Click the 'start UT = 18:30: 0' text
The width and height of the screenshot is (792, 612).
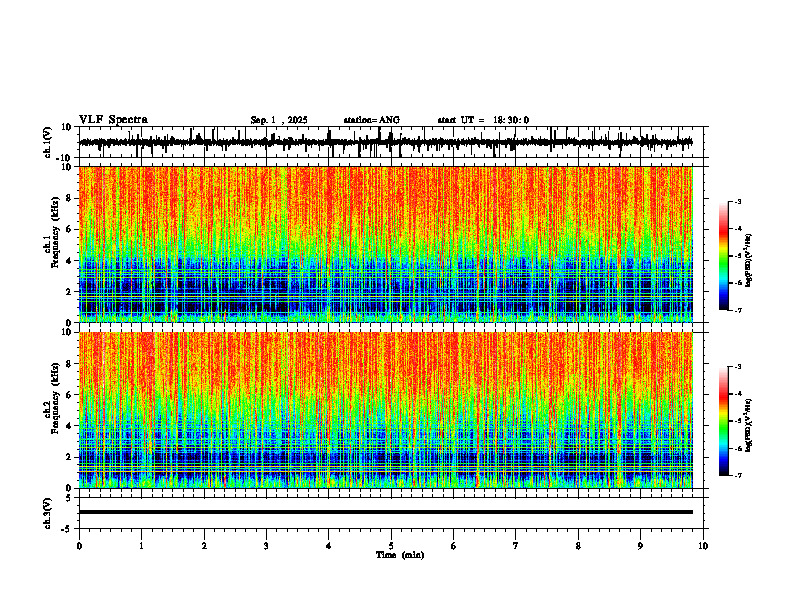click(x=483, y=120)
